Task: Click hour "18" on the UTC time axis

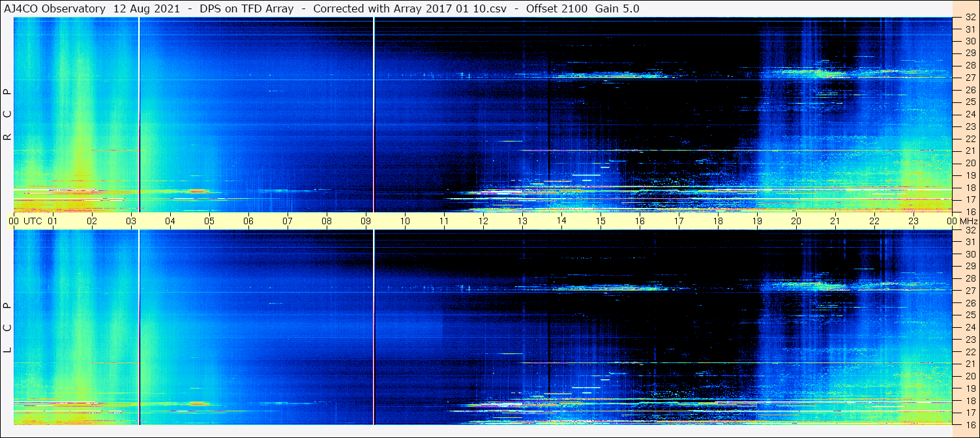Action: pyautogui.click(x=718, y=221)
